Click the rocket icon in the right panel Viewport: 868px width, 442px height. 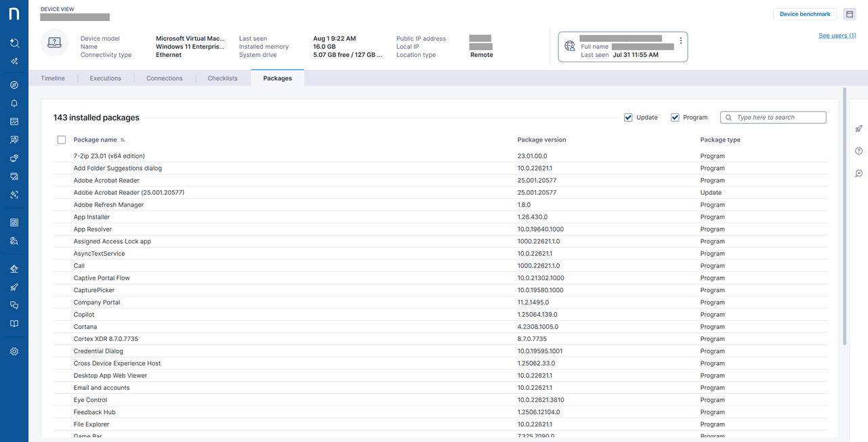pos(859,129)
